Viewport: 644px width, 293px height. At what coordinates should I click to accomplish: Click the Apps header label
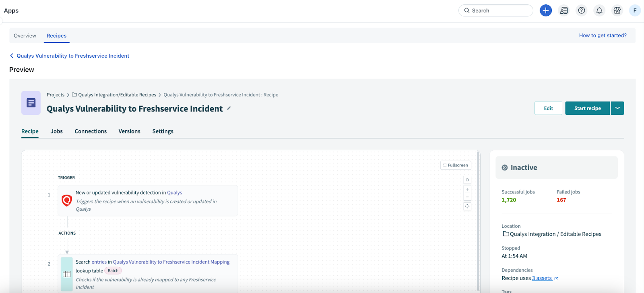click(11, 10)
